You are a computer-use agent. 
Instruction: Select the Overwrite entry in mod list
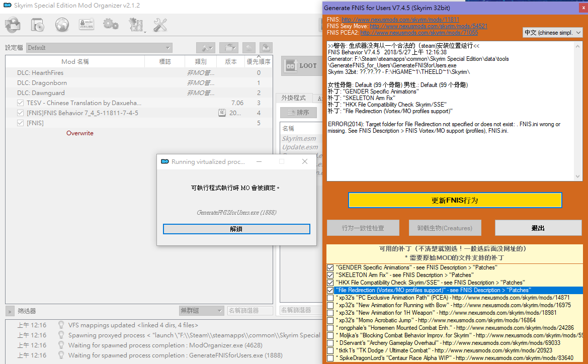pos(80,133)
